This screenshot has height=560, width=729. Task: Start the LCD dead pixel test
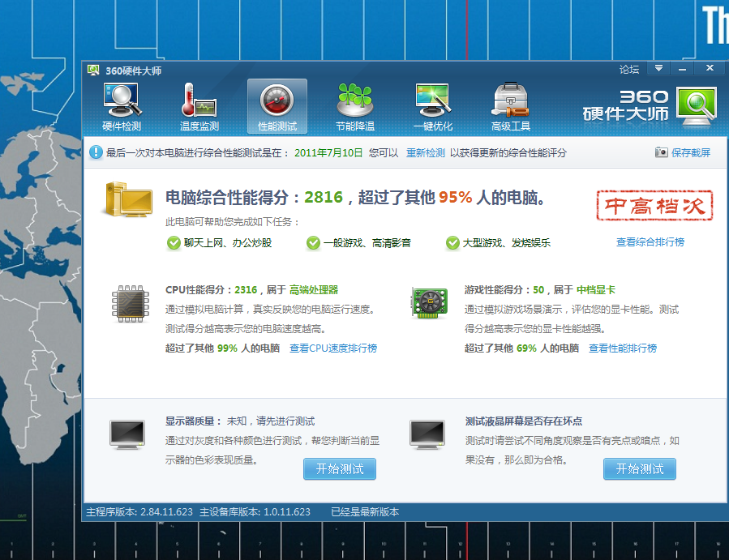click(x=639, y=469)
